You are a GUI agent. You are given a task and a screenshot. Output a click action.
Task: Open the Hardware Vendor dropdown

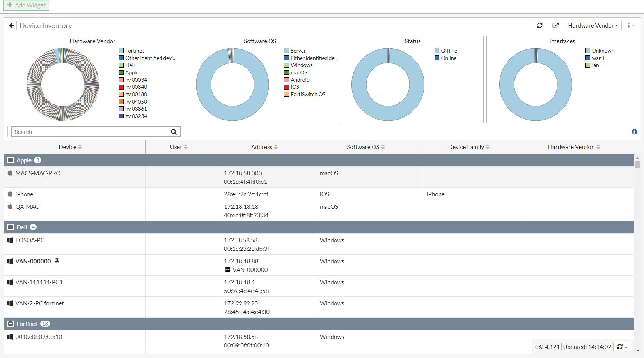point(593,26)
